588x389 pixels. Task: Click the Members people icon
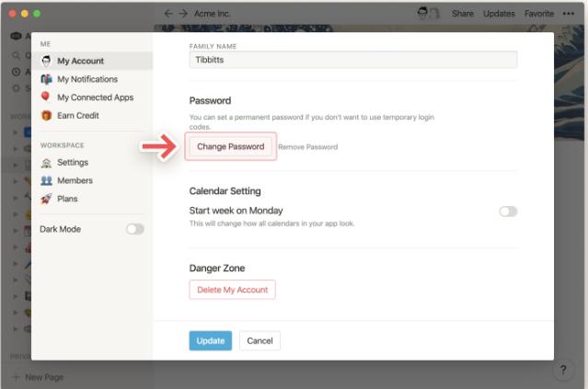[x=46, y=180]
